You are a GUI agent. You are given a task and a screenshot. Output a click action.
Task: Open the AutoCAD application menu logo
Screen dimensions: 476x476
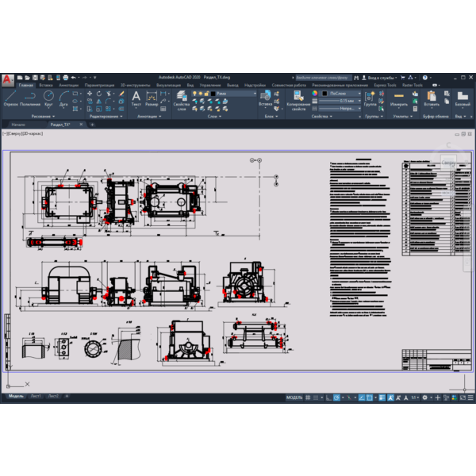(x=7, y=79)
